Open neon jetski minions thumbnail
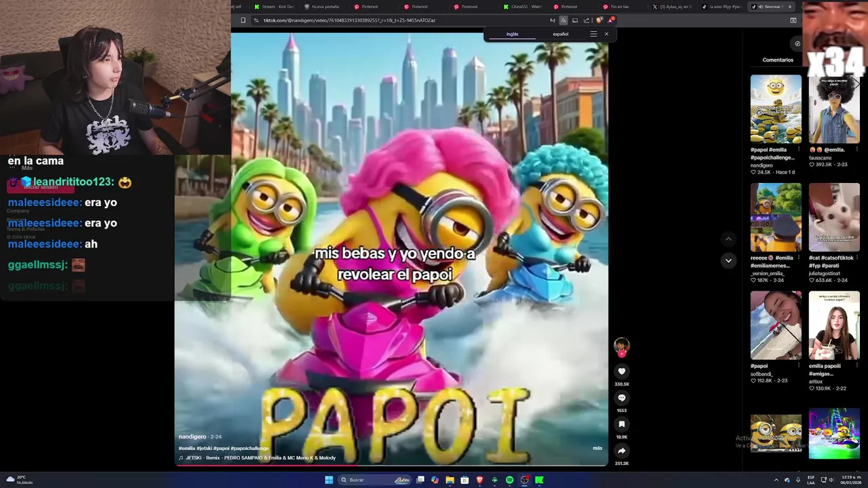This screenshot has width=868, height=488. (834, 434)
